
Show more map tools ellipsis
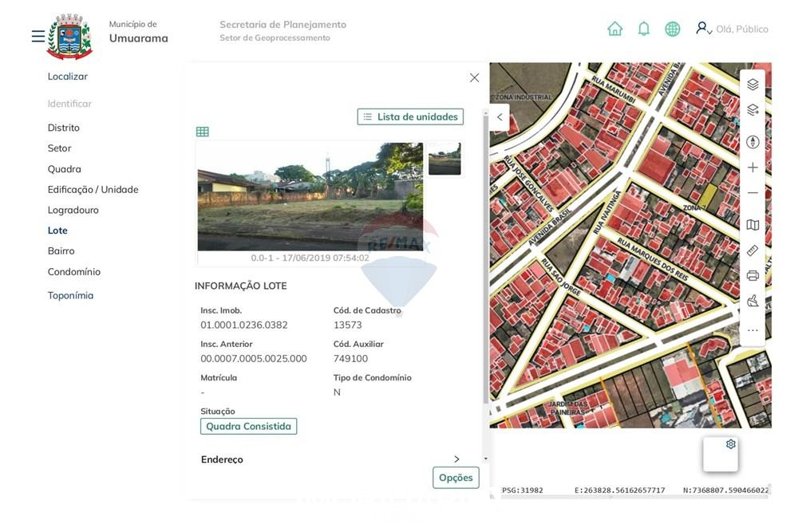pyautogui.click(x=753, y=330)
